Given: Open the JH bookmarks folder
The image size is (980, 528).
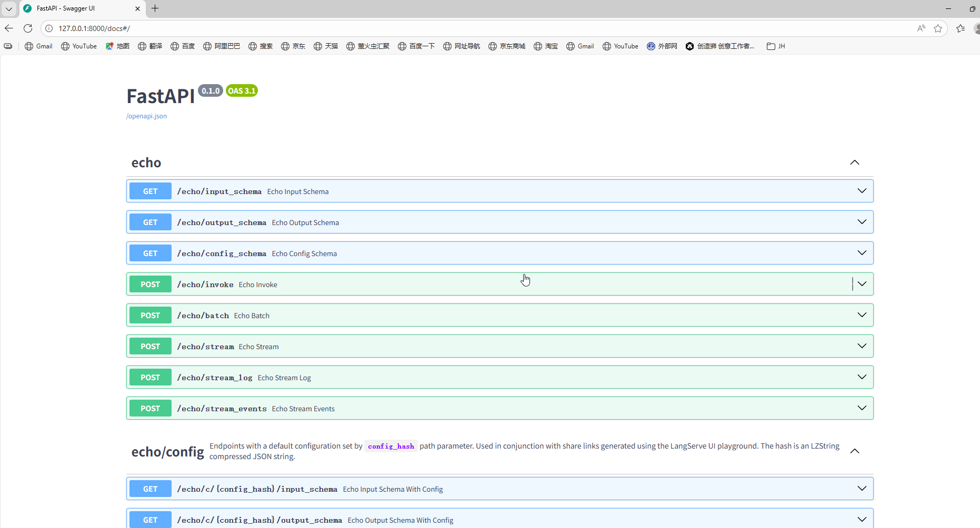Looking at the screenshot, I should coord(776,46).
